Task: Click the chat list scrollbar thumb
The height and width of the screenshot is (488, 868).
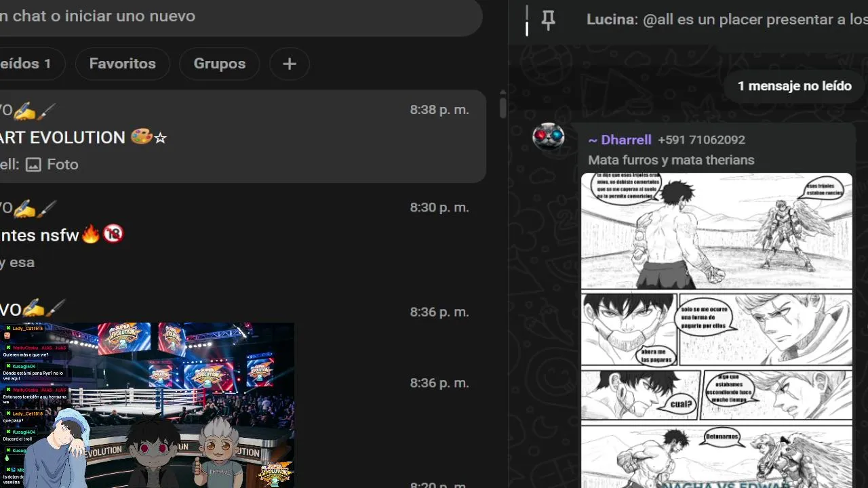Action: point(502,106)
